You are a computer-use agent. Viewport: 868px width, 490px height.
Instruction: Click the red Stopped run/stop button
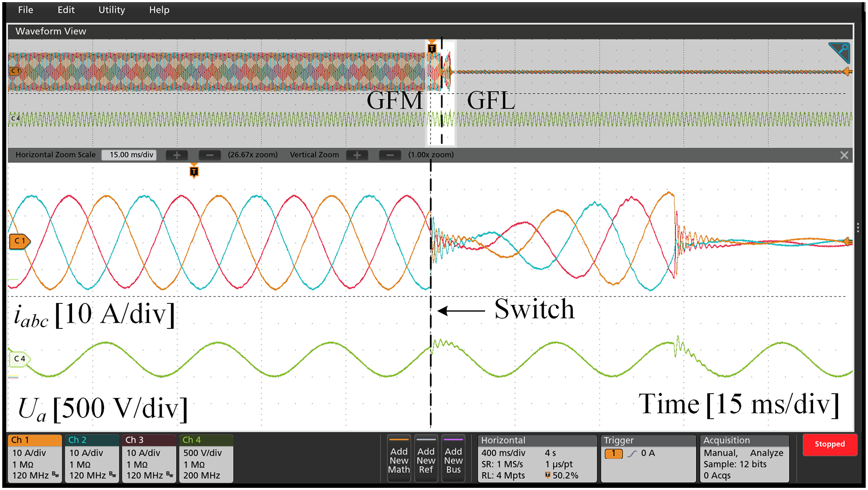click(x=830, y=444)
